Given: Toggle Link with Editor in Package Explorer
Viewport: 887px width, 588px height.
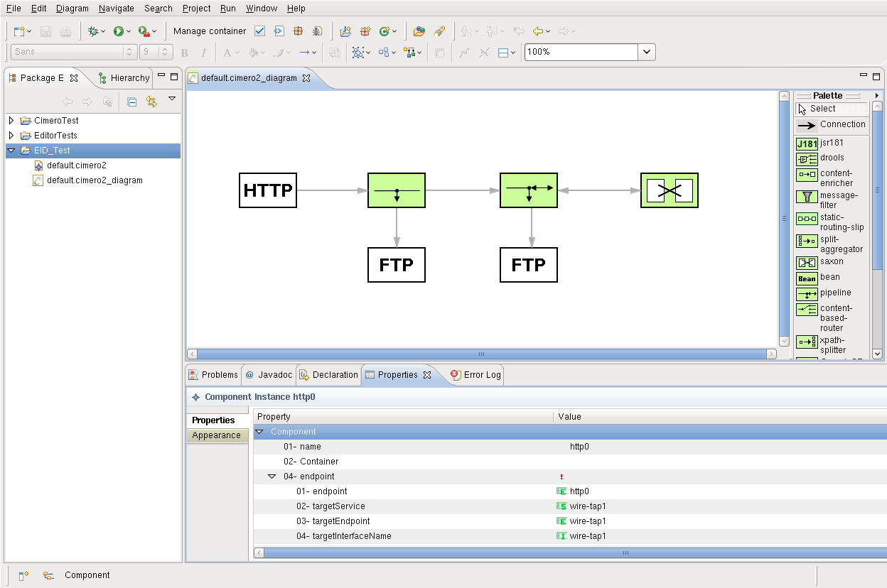Looking at the screenshot, I should coord(151,102).
